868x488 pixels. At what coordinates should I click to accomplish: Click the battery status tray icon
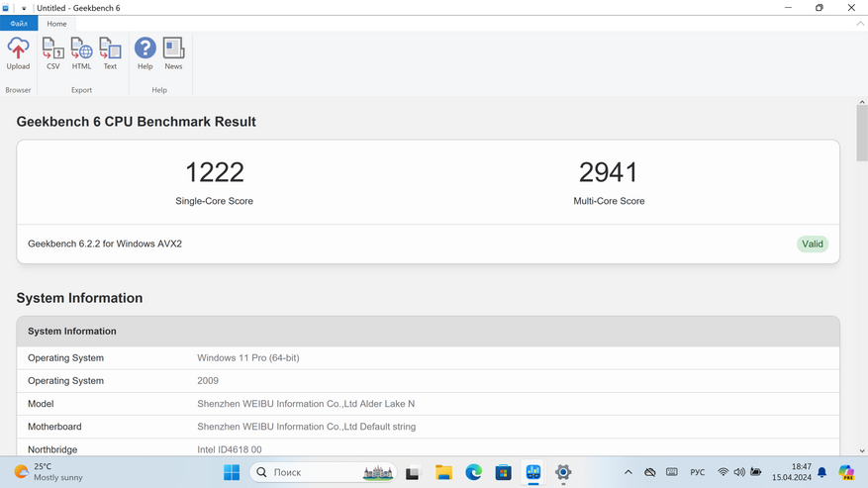[755, 472]
